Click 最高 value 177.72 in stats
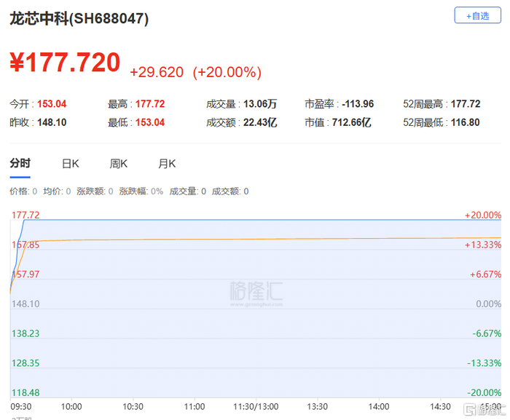Image resolution: width=510 pixels, height=420 pixels. coord(150,104)
